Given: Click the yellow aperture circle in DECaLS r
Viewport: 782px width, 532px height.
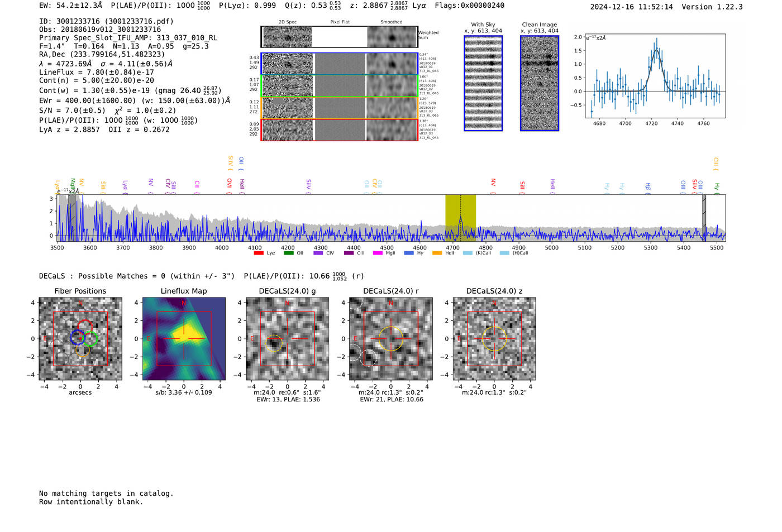Looking at the screenshot, I should point(391,339).
